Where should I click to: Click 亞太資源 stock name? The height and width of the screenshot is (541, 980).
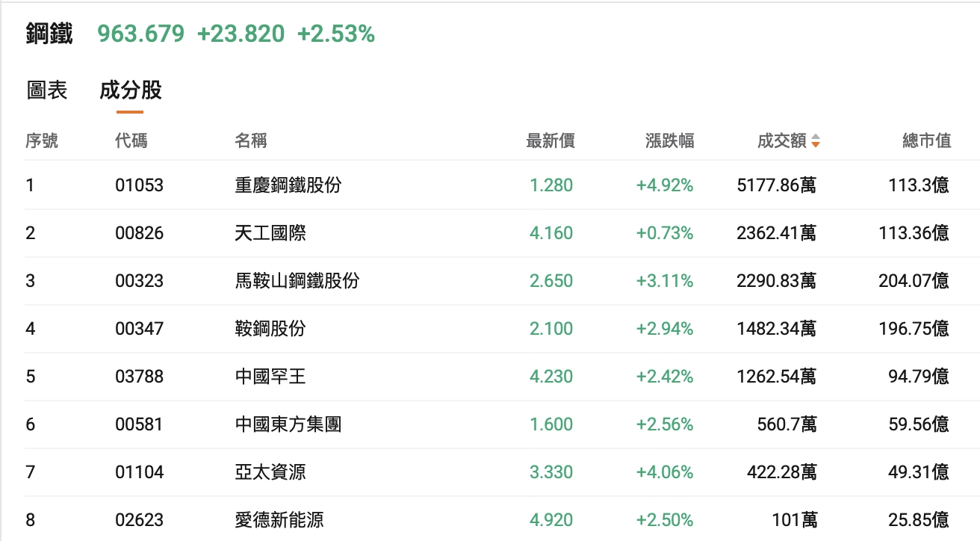(x=270, y=472)
